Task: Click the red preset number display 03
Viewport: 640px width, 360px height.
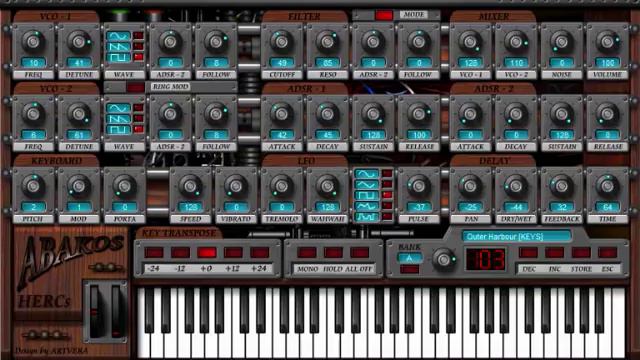Action: (x=486, y=260)
